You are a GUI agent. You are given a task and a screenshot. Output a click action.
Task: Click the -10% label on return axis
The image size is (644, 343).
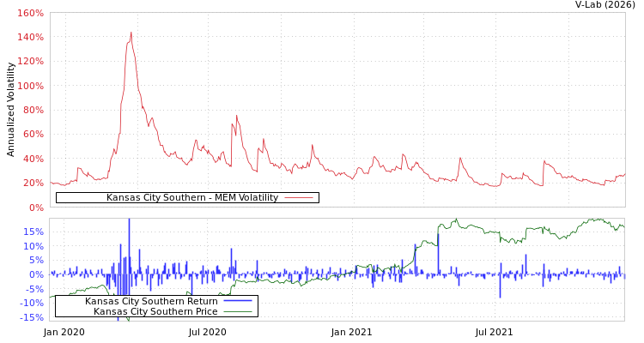click(32, 303)
